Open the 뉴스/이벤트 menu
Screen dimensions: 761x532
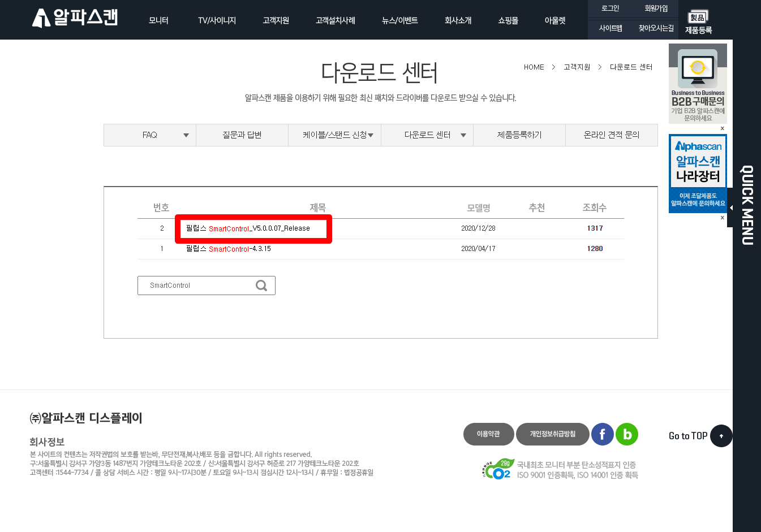pos(399,20)
